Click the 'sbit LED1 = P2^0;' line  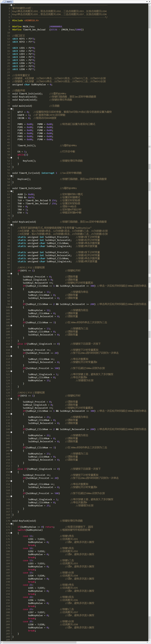pos(24,48)
